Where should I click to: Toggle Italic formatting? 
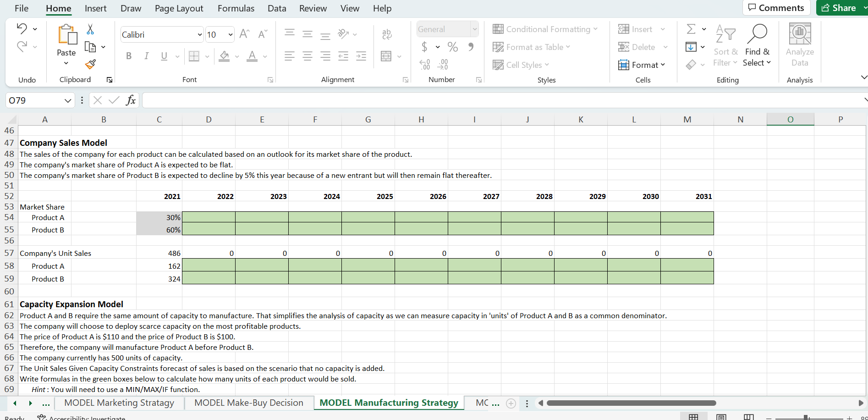coord(146,56)
